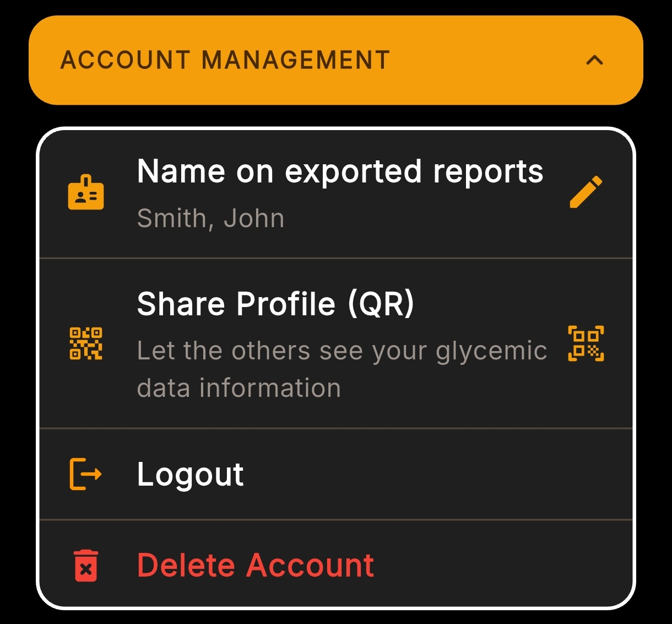The height and width of the screenshot is (624, 672).
Task: Toggle profile sharing via the QR row
Action: (x=336, y=343)
